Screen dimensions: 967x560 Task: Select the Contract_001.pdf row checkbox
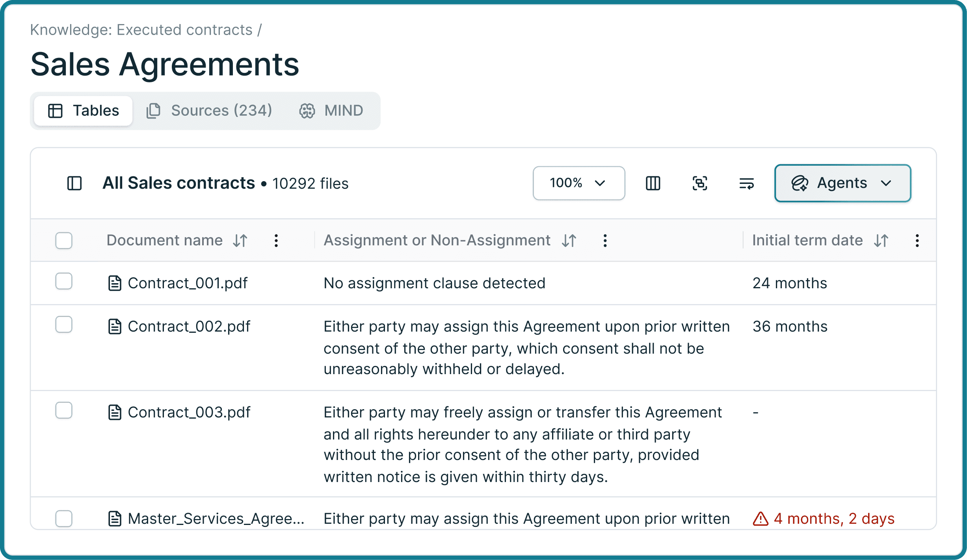(x=64, y=282)
